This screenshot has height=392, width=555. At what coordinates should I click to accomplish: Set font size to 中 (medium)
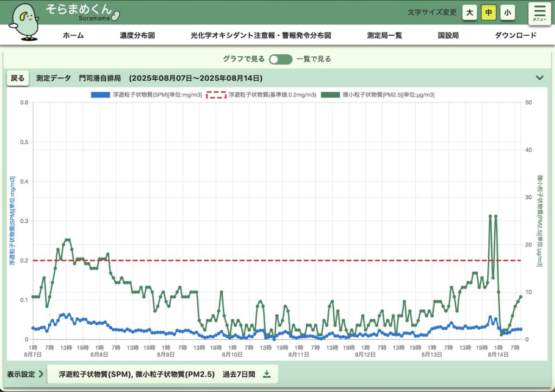[488, 12]
